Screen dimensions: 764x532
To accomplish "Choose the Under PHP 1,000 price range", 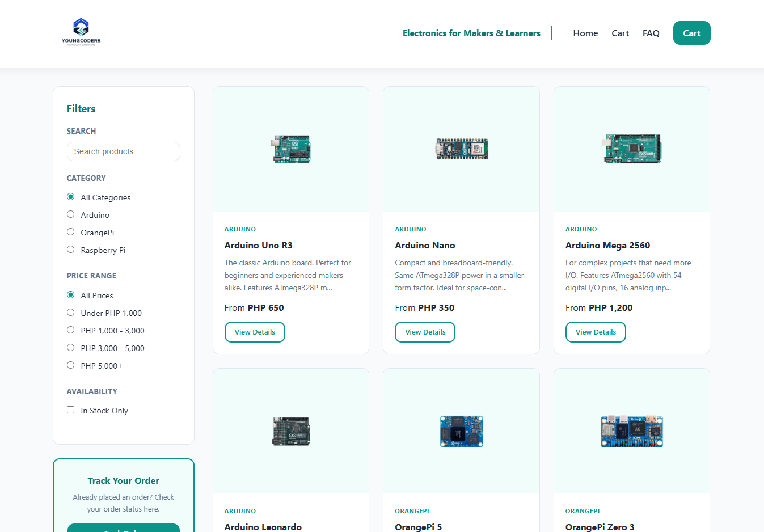I will pyautogui.click(x=71, y=313).
